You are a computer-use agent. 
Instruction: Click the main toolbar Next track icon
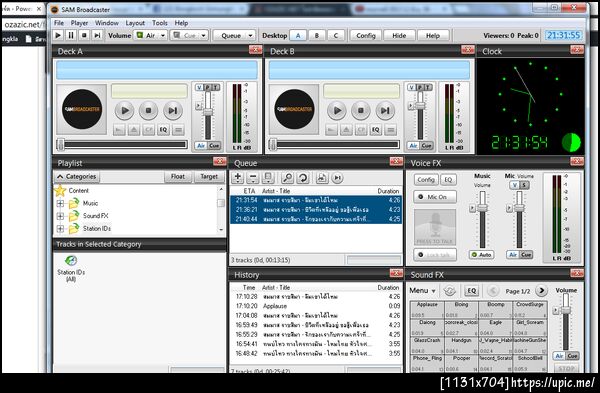(97, 36)
